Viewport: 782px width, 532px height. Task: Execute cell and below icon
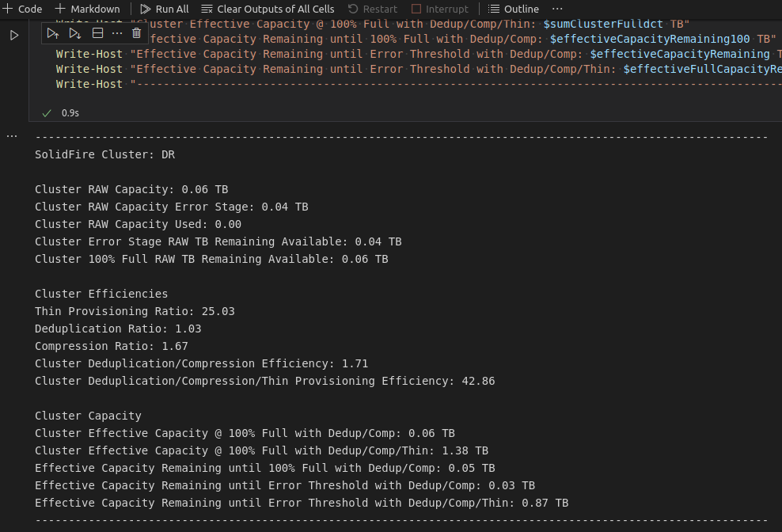coord(75,33)
